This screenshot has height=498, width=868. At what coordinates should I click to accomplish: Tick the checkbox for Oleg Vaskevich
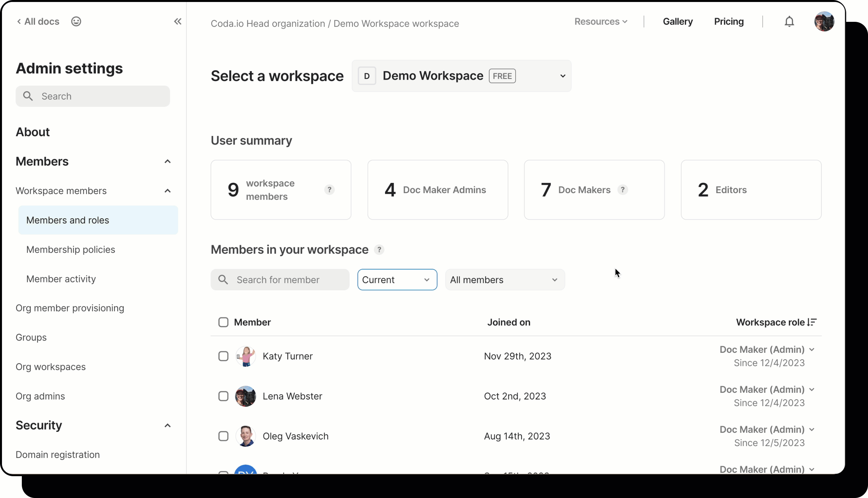click(223, 436)
